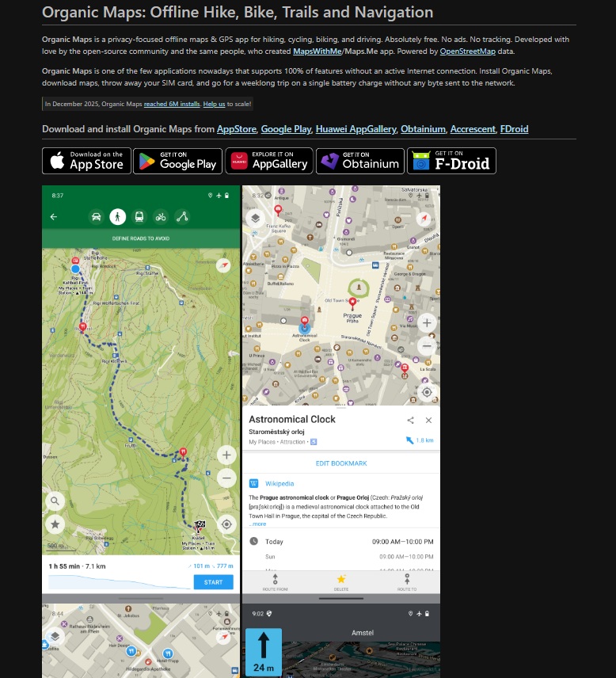Open the FDroid text link
The height and width of the screenshot is (678, 616).
tap(514, 129)
